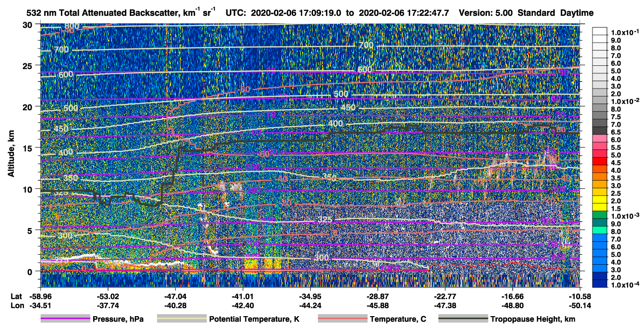Select longitude value -50.14
Viewport: 644px width, 330px height.
(580, 305)
